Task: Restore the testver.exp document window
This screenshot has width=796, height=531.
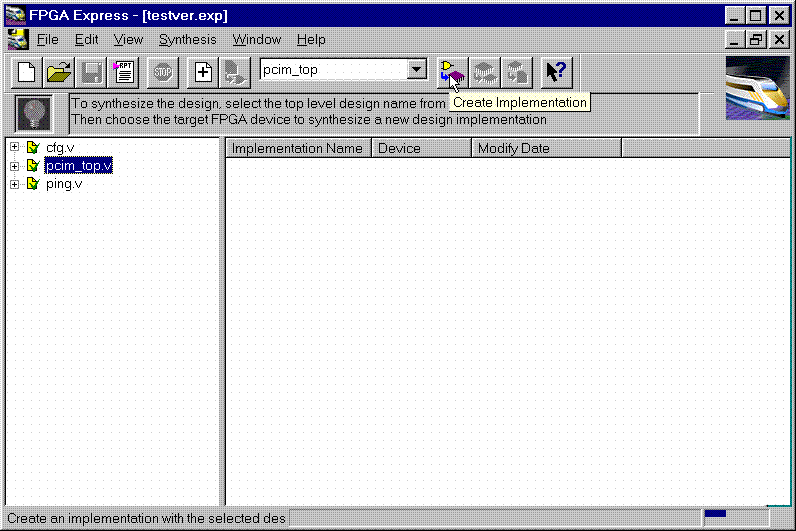Action: click(x=756, y=40)
